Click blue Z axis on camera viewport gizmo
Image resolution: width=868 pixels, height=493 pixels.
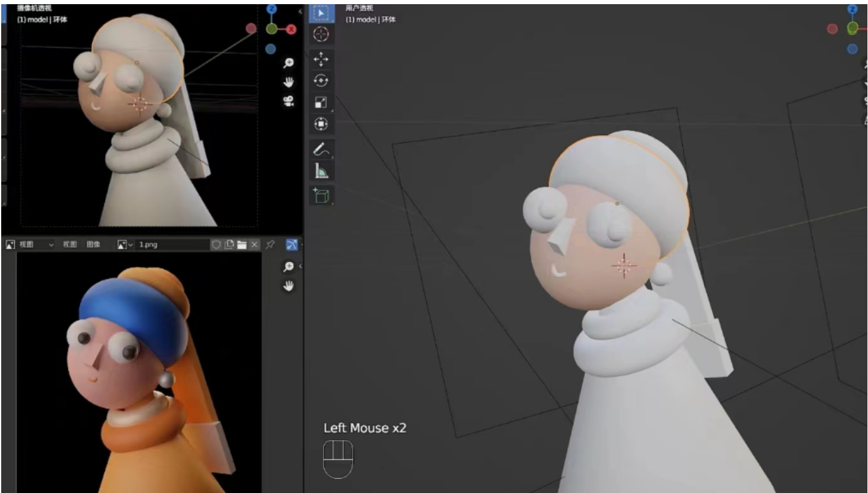(272, 9)
